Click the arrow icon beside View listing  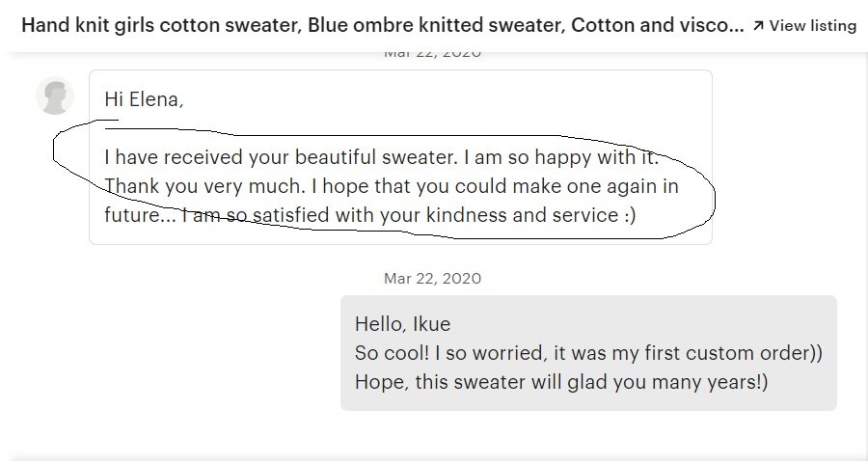click(758, 26)
